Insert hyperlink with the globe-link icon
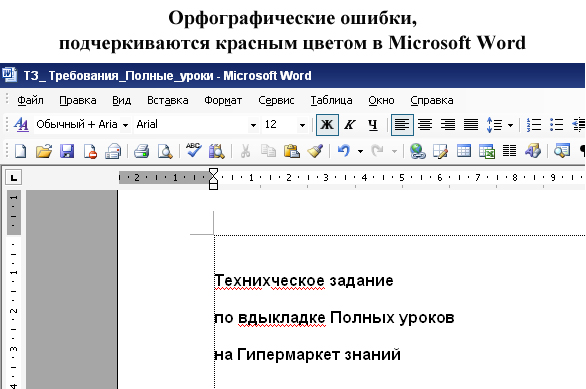 click(x=417, y=151)
